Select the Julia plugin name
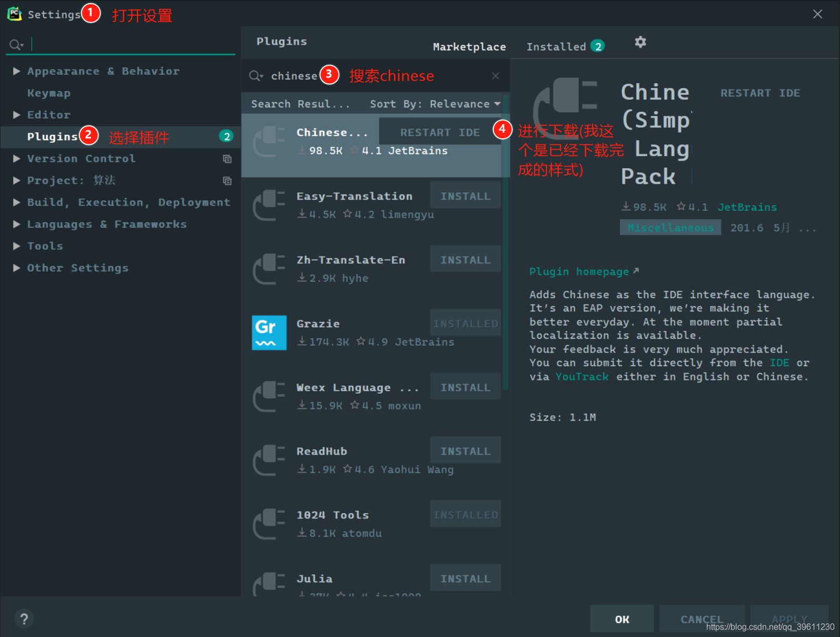The width and height of the screenshot is (840, 637). click(314, 579)
